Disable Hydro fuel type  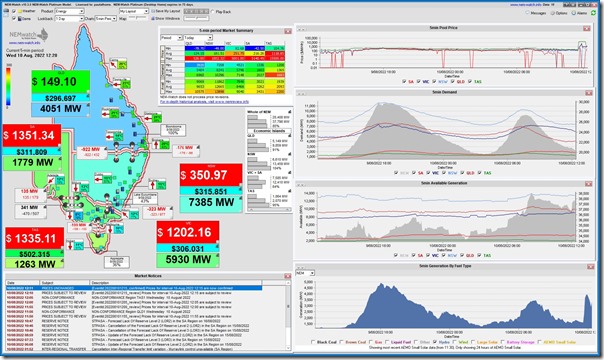pyautogui.click(x=435, y=342)
